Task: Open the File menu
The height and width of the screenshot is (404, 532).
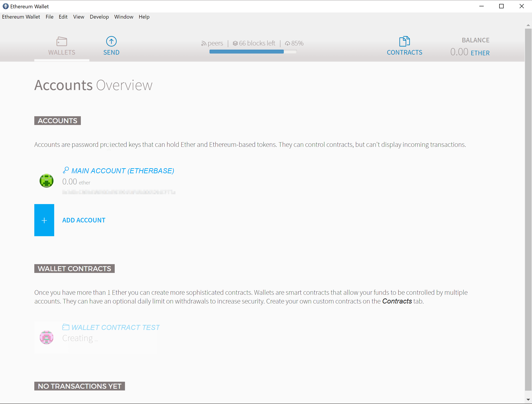Action: 49,17
